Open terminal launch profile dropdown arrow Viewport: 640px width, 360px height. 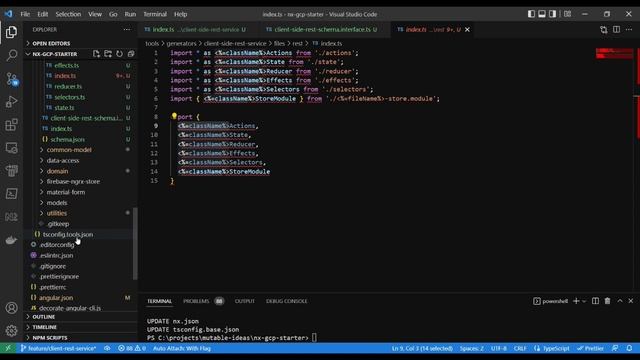(584, 301)
